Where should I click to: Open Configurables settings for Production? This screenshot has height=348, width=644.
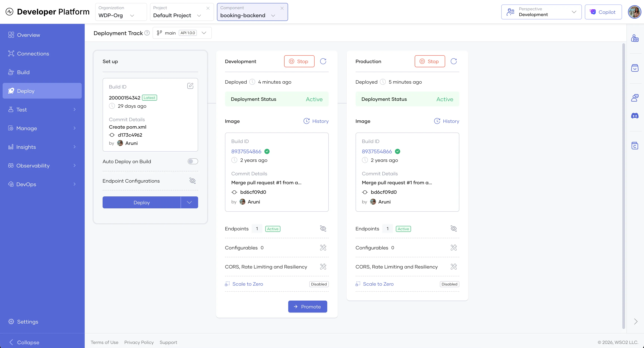(x=454, y=248)
